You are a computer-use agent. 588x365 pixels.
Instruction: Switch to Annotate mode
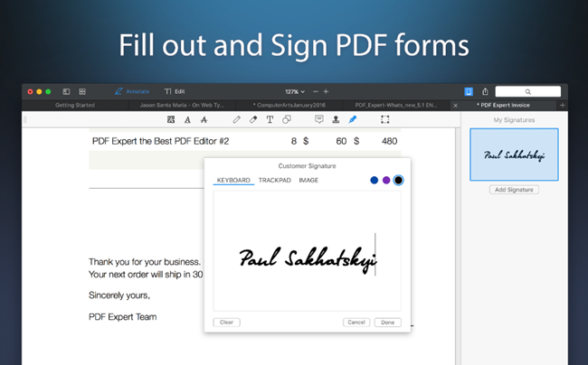pos(132,91)
